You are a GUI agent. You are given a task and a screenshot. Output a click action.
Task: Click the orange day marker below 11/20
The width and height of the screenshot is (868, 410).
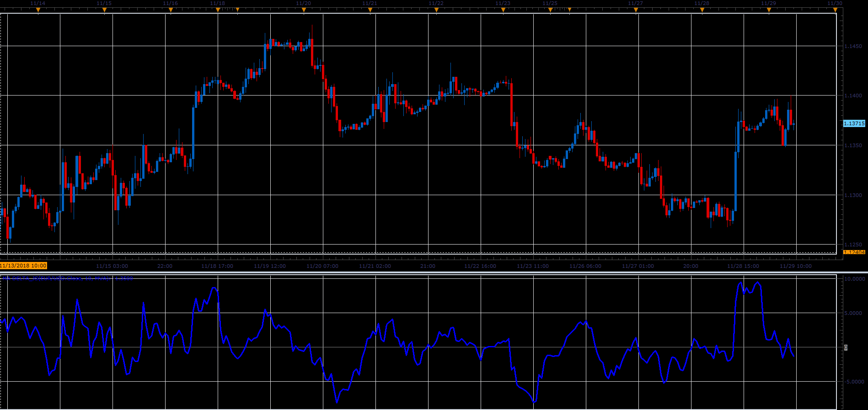(304, 10)
